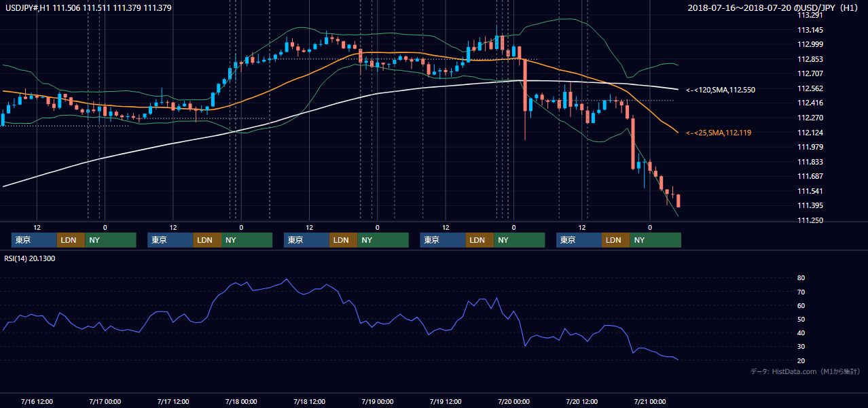Select the RSI 40 scale value
868x408 pixels.
pyautogui.click(x=801, y=333)
